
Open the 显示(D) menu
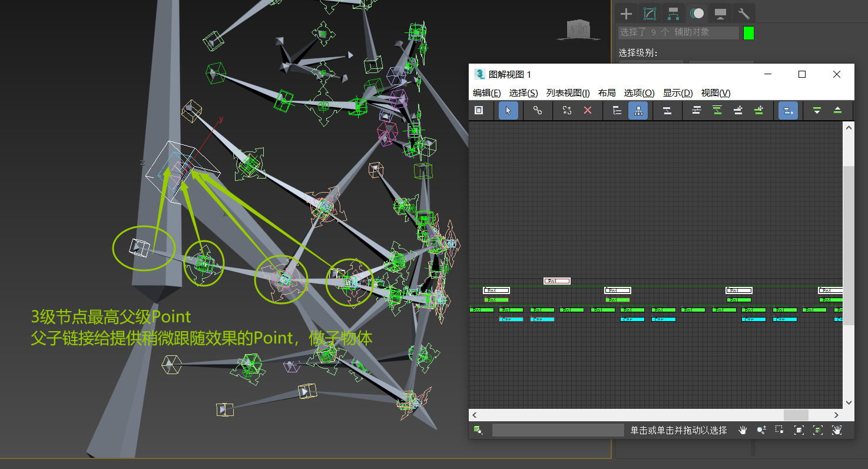click(678, 93)
